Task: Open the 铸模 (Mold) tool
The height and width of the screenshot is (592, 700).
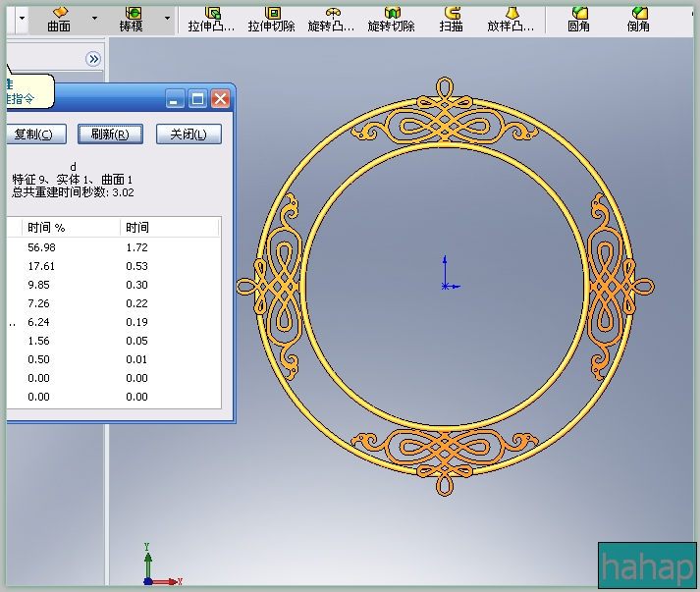Action: (131, 20)
